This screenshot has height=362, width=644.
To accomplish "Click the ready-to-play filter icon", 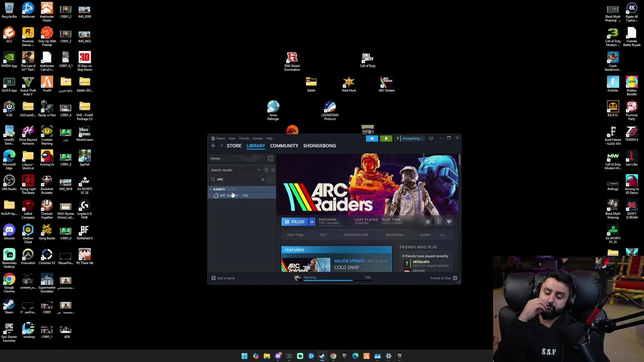I will tap(273, 170).
